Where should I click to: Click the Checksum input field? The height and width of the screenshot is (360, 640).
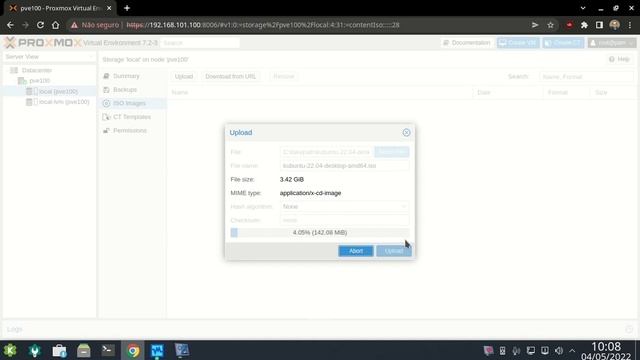[x=344, y=220]
